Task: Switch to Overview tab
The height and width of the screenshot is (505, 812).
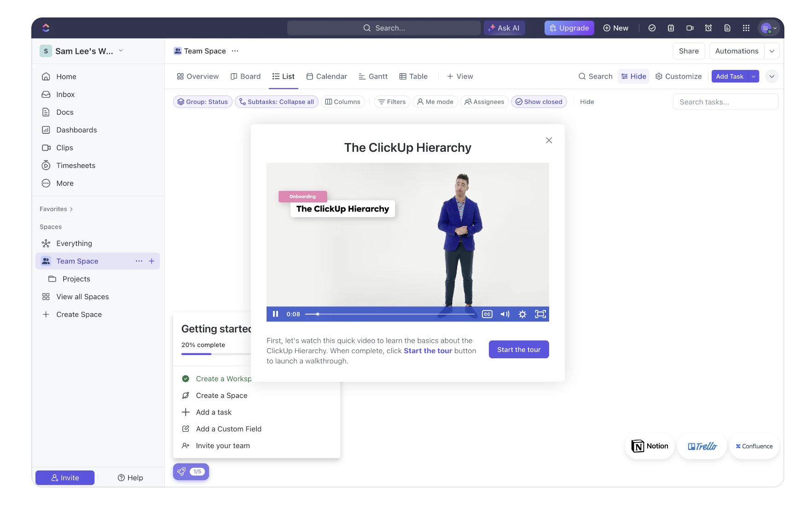Action: [x=198, y=76]
